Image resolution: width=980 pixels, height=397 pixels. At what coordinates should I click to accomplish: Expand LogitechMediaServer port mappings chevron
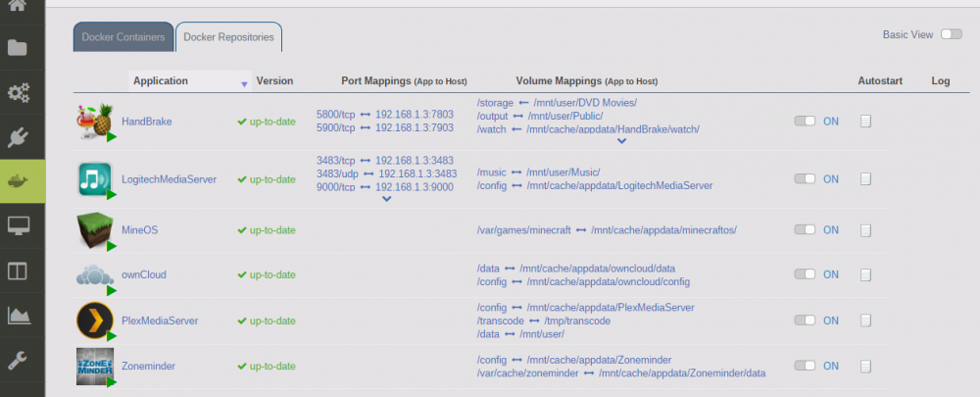386,199
